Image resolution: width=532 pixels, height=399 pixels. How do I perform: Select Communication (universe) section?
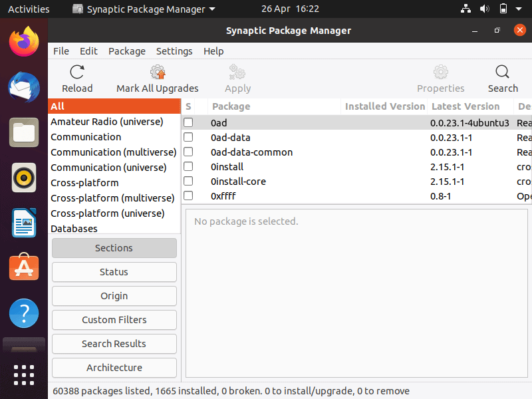point(114,168)
